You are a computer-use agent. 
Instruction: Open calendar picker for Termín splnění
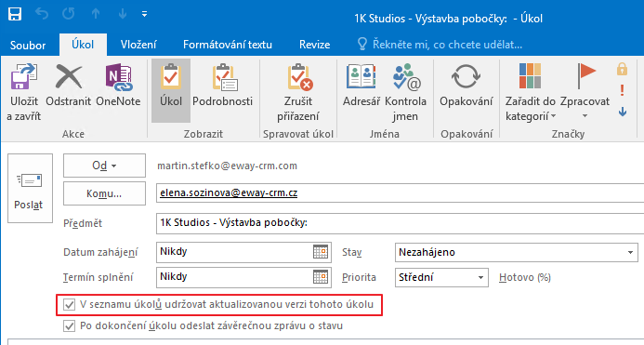click(x=321, y=277)
